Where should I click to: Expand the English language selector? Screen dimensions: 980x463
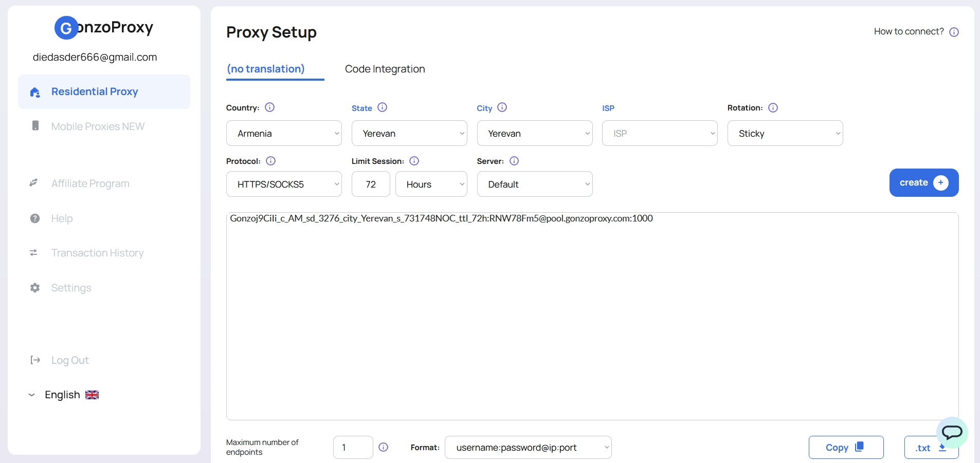click(x=63, y=395)
